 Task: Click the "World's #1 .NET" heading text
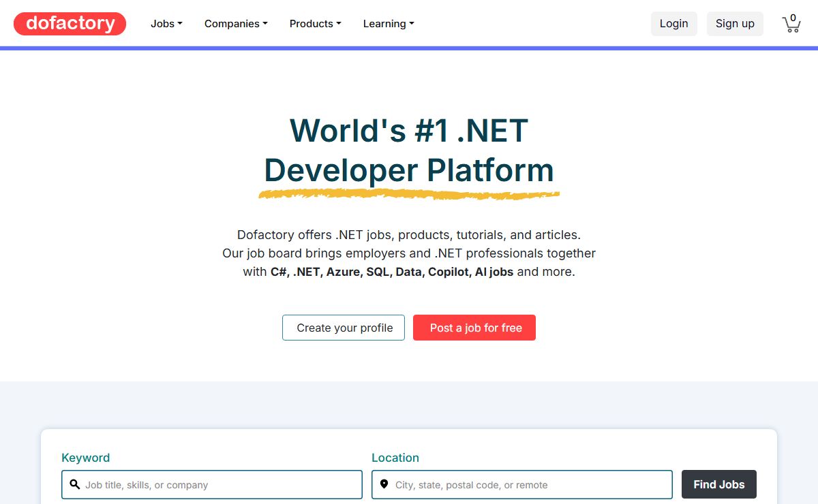click(409, 130)
